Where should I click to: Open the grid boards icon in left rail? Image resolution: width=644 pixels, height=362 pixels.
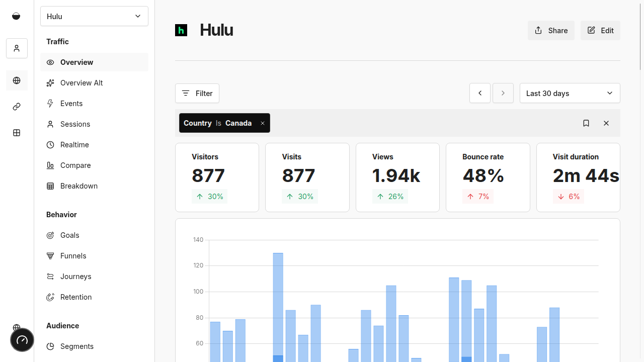[x=17, y=133]
